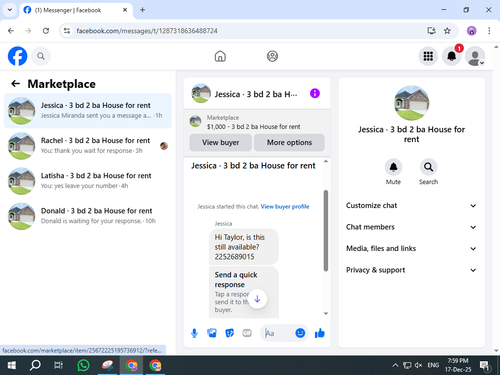Image resolution: width=500 pixels, height=375 pixels.
Task: Open Rachel's house for rent conversation
Action: point(88,146)
